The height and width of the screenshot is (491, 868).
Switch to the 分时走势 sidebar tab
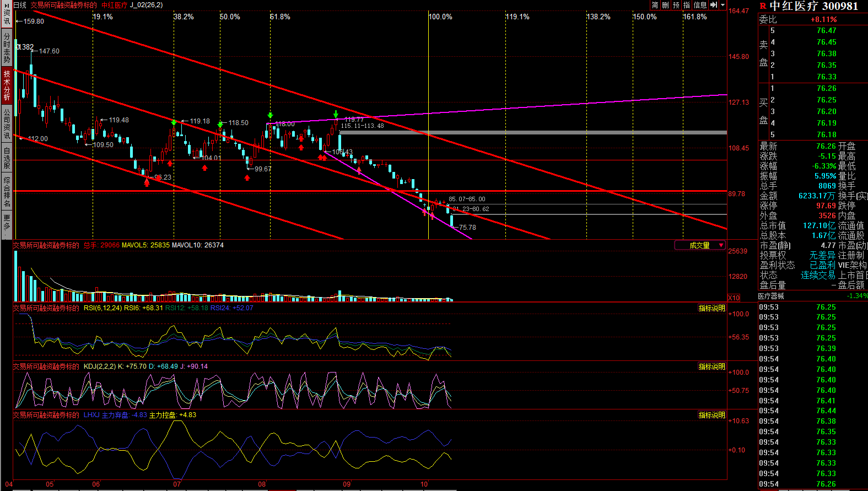point(7,47)
